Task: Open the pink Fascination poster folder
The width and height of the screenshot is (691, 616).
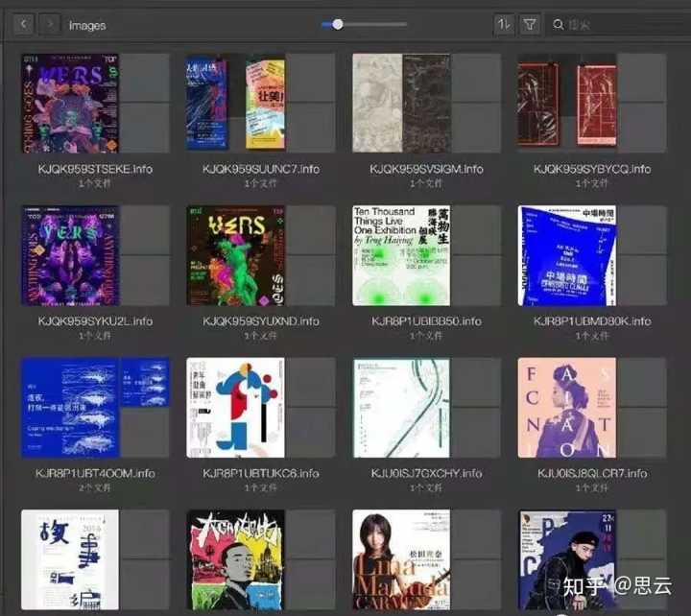Action: 591,408
